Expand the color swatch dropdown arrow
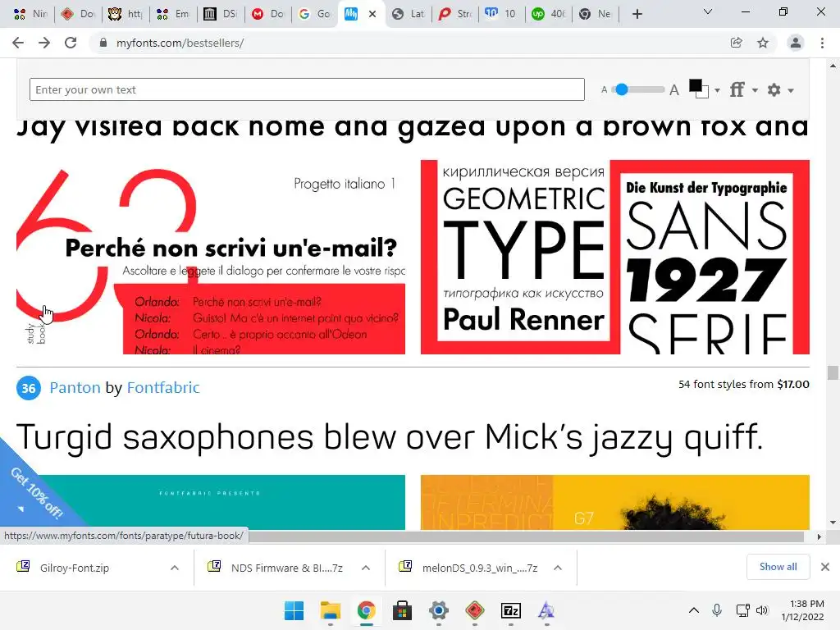This screenshot has height=630, width=840. (717, 90)
